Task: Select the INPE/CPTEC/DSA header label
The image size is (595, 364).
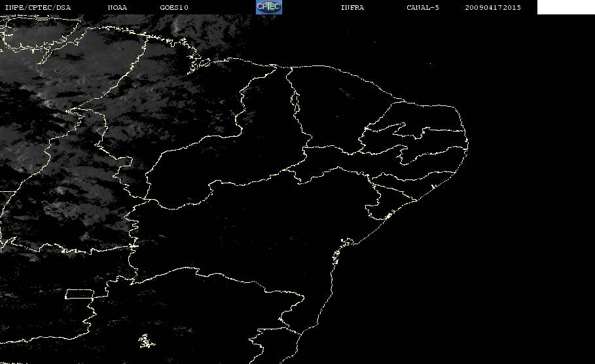Action: [37, 8]
